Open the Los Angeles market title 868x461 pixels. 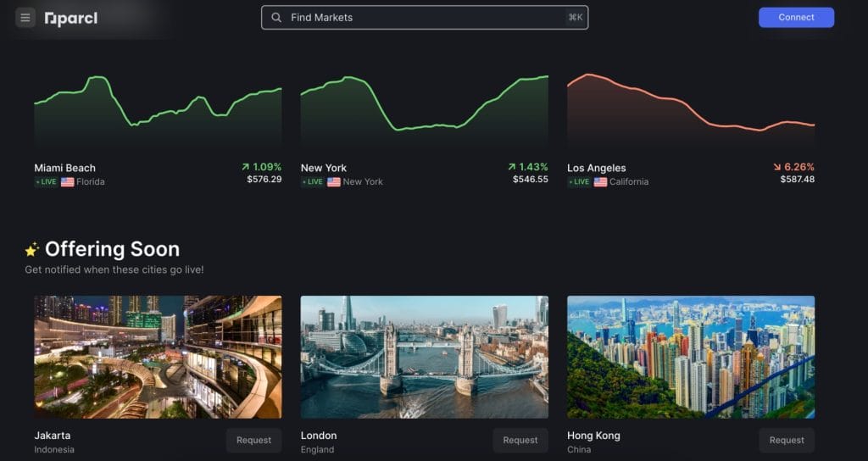pos(596,168)
